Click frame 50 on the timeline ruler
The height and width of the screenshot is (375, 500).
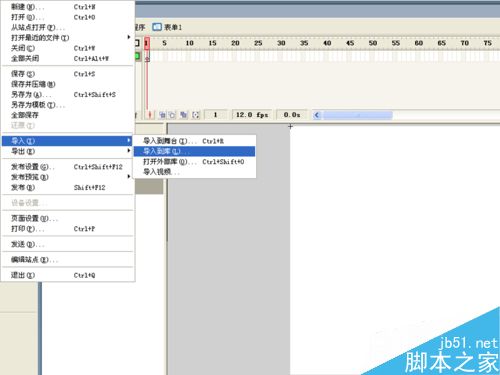tap(373, 43)
